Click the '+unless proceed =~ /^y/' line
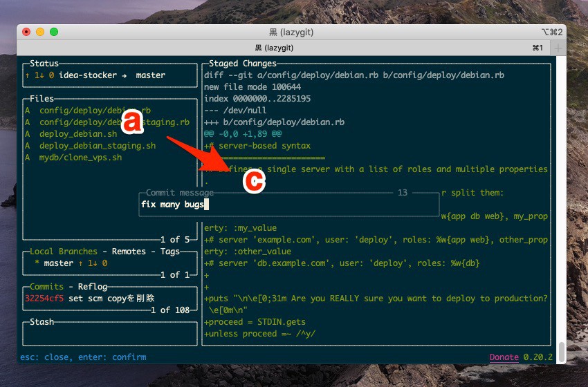The height and width of the screenshot is (387, 588). tap(259, 334)
